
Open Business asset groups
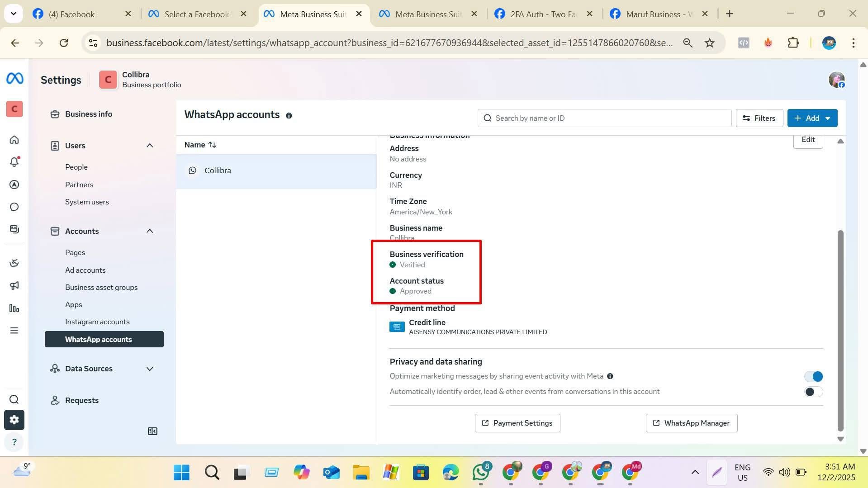click(x=101, y=287)
